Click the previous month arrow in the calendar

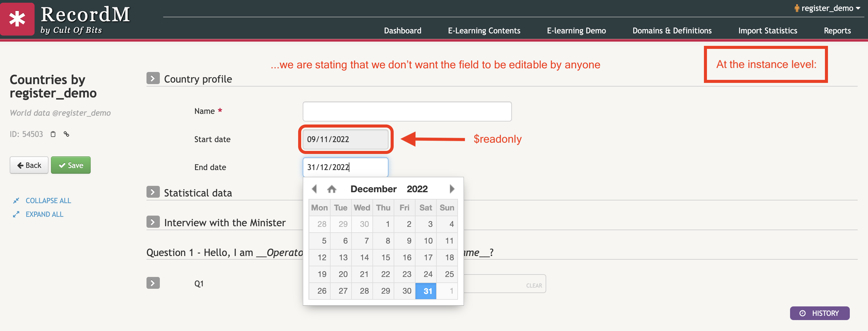(x=315, y=189)
